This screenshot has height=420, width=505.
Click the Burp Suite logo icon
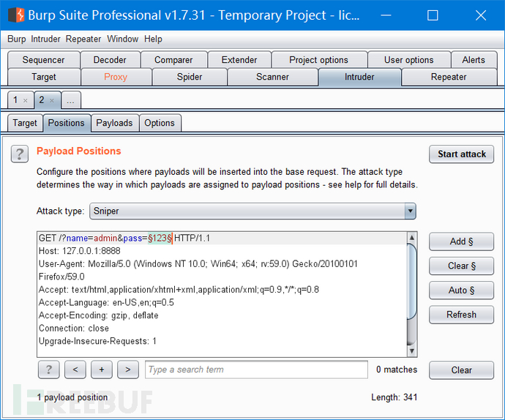(16, 15)
